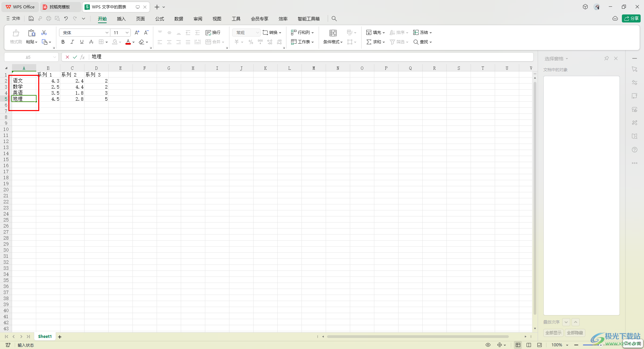Center align text horizontally

tap(169, 42)
